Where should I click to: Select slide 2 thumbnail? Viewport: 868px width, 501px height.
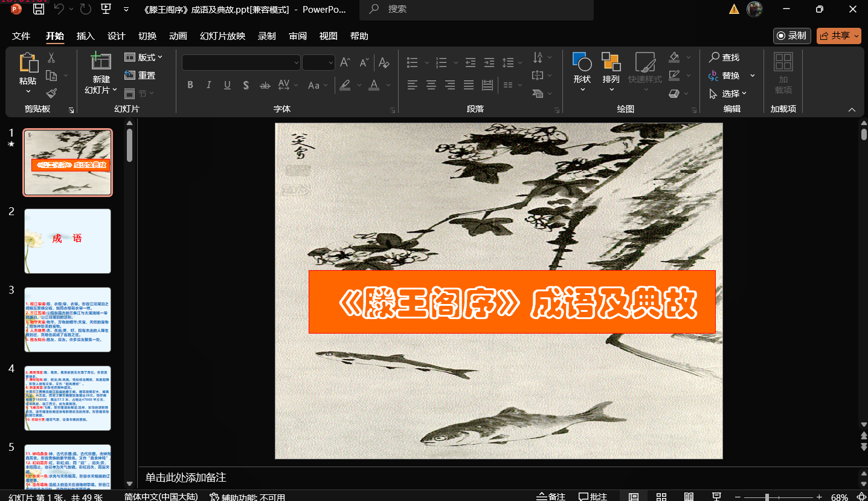(68, 241)
